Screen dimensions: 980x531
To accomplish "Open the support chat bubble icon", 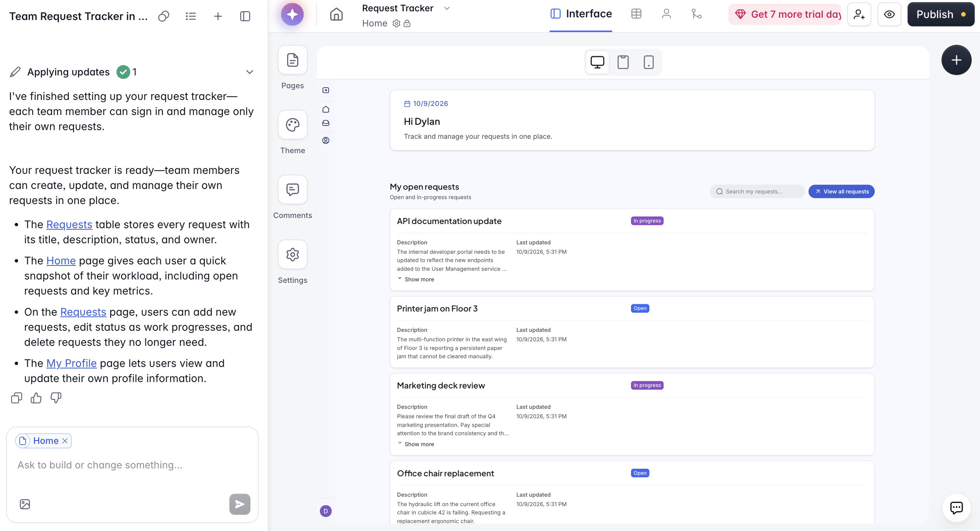I will (956, 507).
